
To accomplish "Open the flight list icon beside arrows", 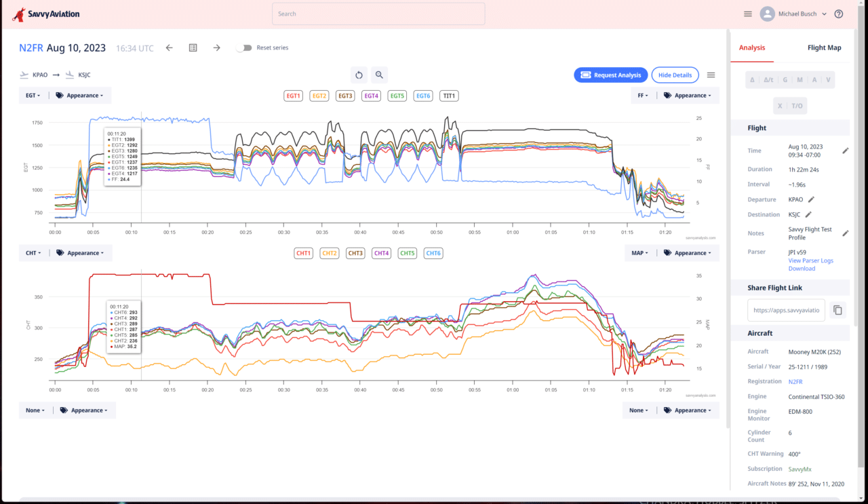I will [193, 47].
